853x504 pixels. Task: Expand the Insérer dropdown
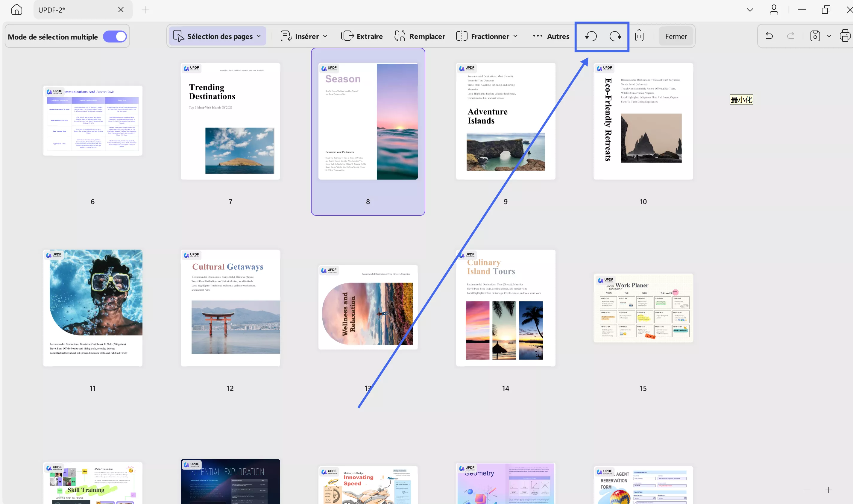tap(304, 36)
